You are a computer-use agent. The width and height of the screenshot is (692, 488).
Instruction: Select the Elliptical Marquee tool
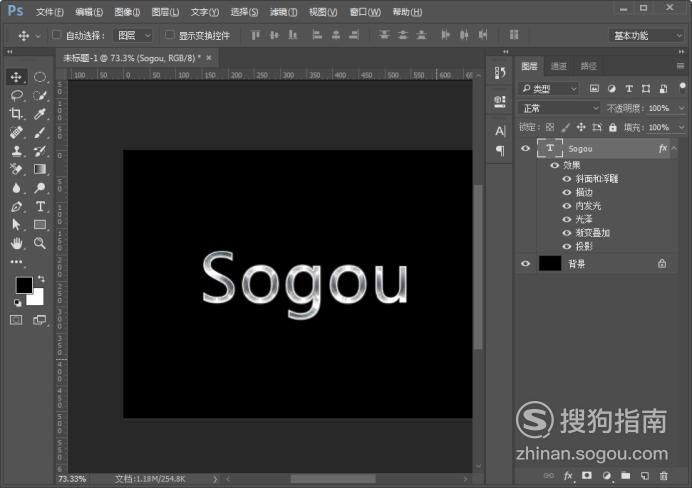[x=40, y=77]
